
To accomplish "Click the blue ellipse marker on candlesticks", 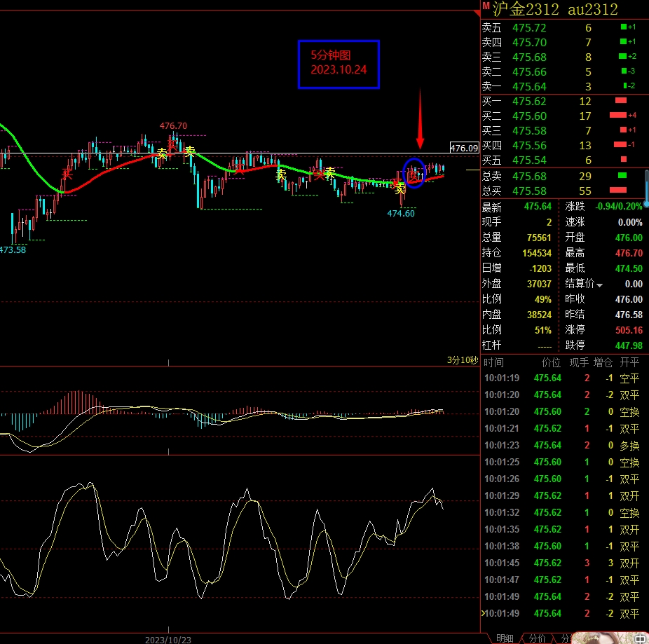I will coord(413,174).
